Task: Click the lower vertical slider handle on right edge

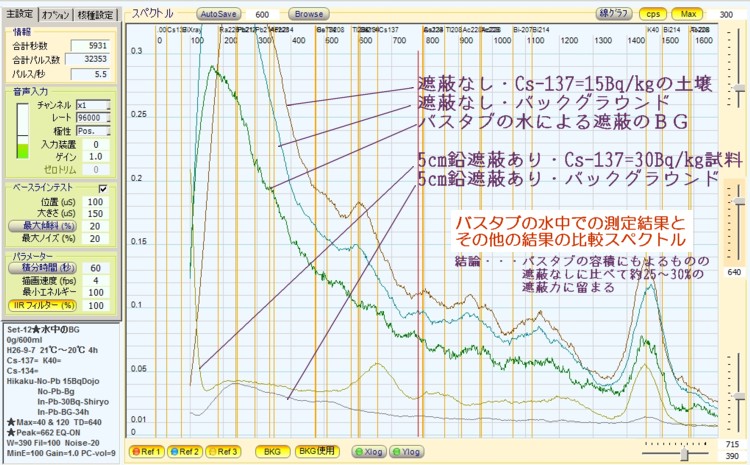Action: (739, 397)
